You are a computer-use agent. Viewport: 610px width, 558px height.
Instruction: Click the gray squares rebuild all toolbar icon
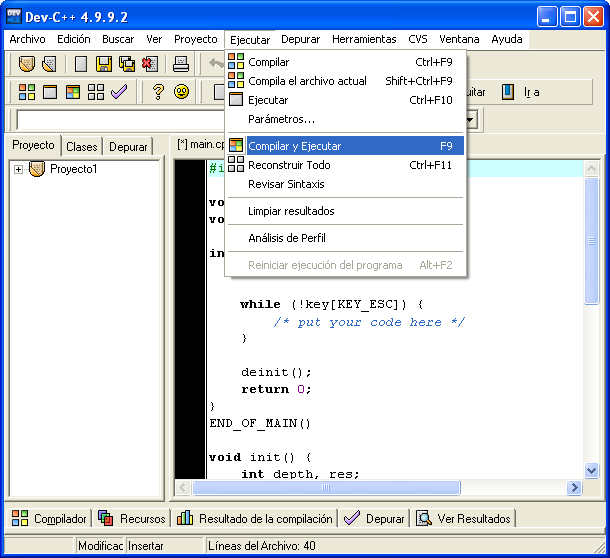(96, 92)
